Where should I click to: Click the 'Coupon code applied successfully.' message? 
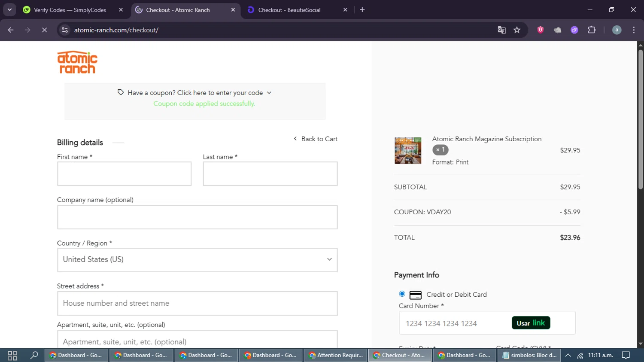204,104
